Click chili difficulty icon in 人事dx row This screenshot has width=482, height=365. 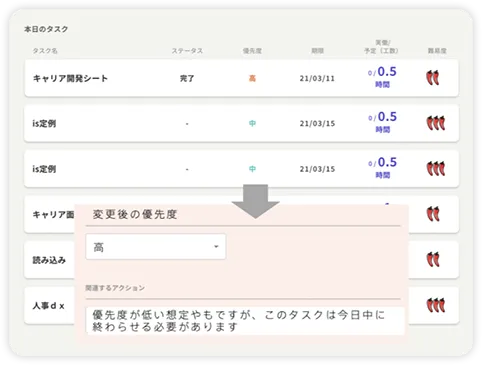[436, 305]
